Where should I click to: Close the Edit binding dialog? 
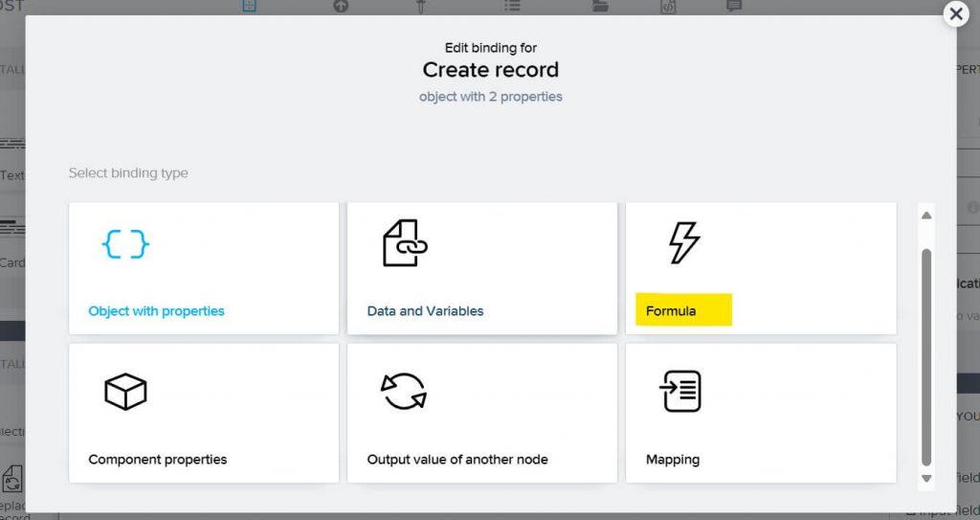pos(956,13)
